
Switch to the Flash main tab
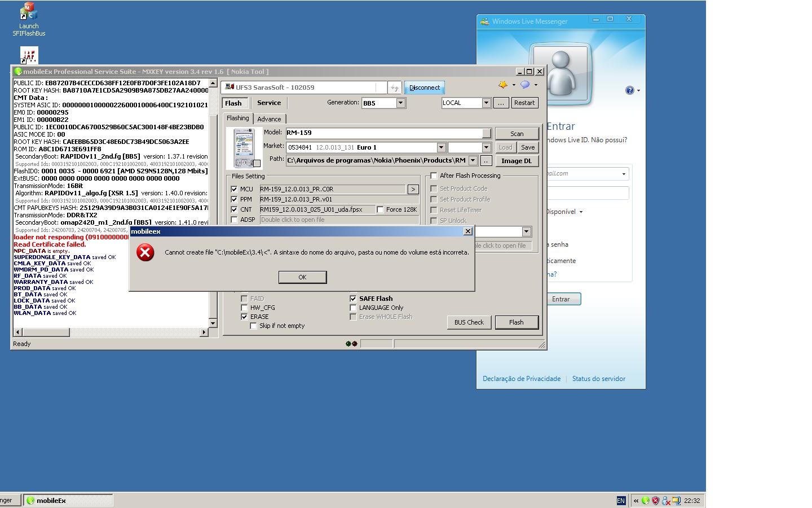(x=233, y=103)
